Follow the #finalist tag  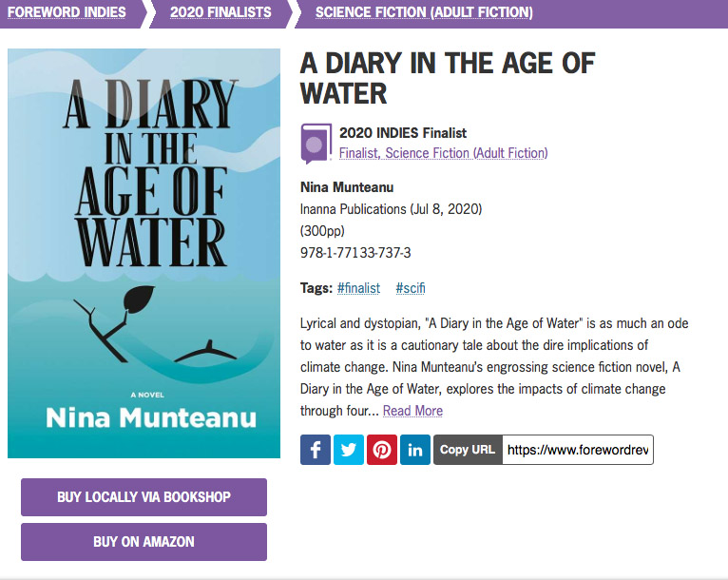point(358,288)
